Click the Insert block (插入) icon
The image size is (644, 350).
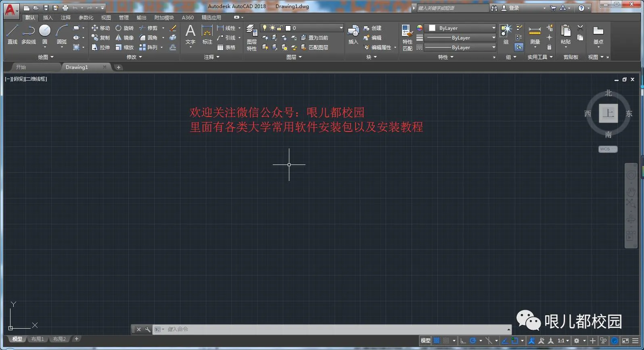(353, 34)
